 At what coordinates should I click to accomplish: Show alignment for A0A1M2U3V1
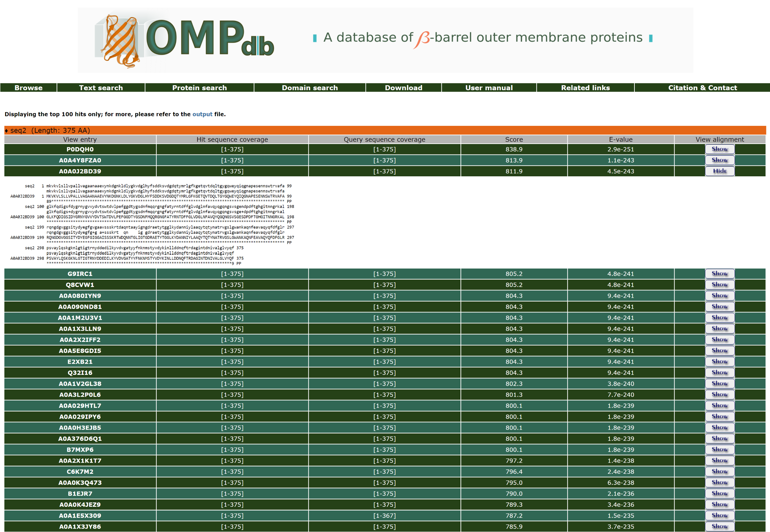(x=720, y=318)
